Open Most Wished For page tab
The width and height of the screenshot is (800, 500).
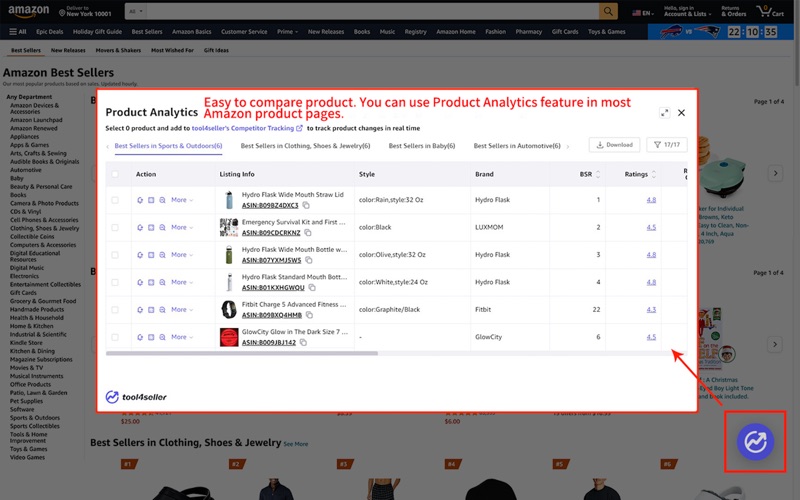point(172,51)
